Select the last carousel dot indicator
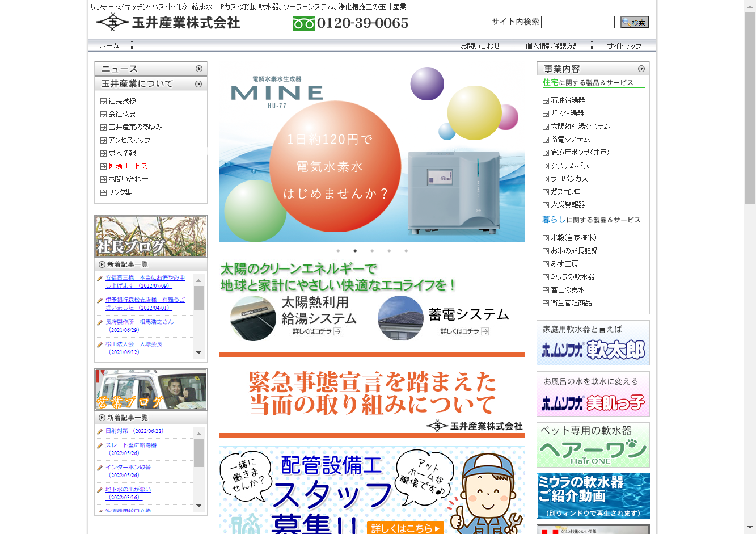 (406, 250)
